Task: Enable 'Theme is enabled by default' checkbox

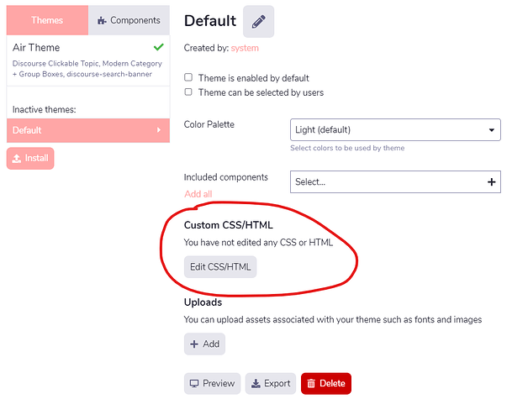Action: (188, 78)
